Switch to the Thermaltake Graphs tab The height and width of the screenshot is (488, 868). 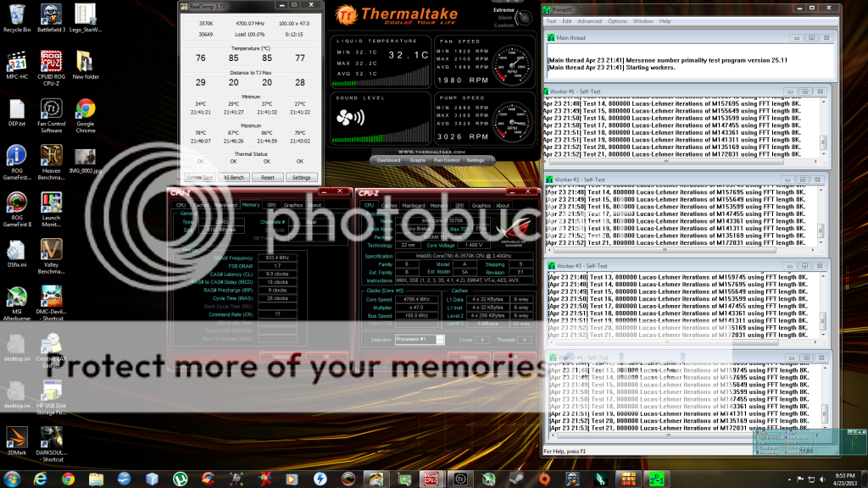click(x=417, y=160)
